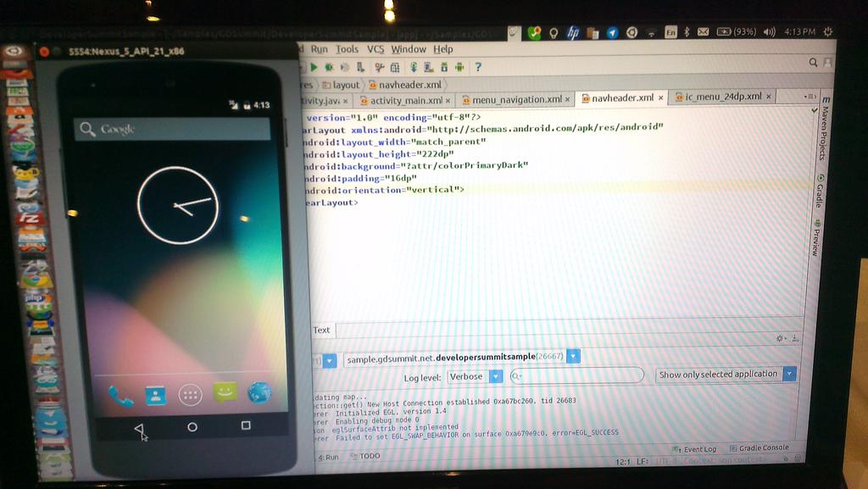
Task: Close the menu_navigation.xml tab
Action: (567, 99)
